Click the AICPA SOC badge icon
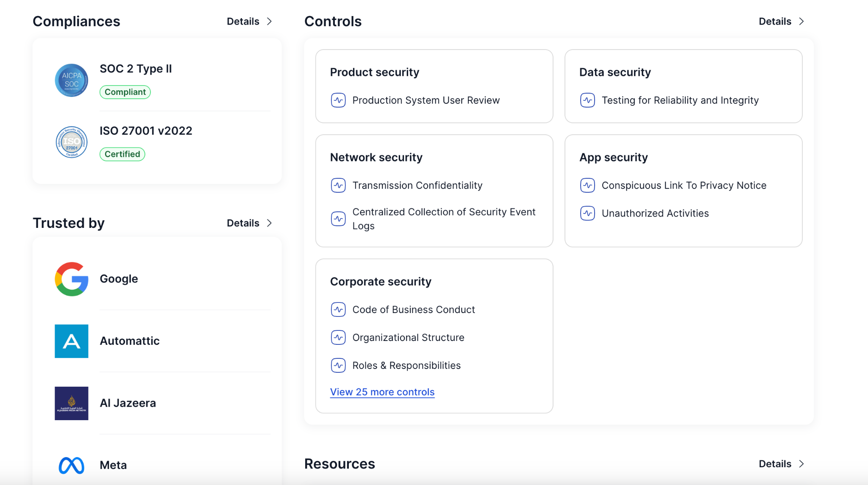This screenshot has height=485, width=868. click(72, 80)
